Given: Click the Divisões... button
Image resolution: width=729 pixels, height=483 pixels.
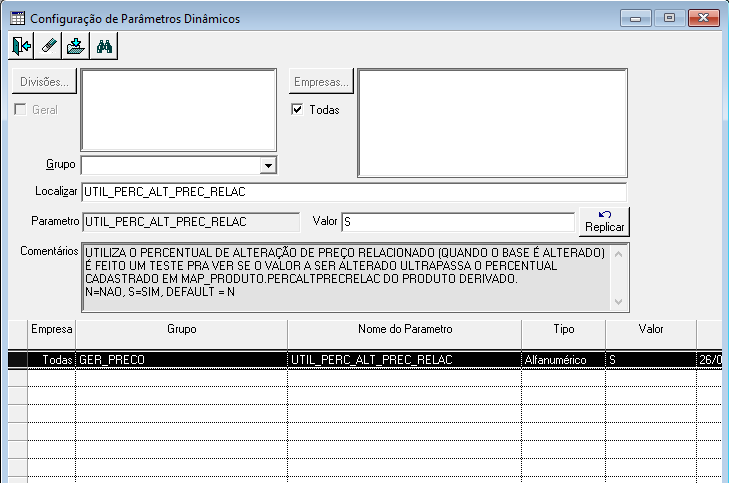Looking at the screenshot, I should point(44,82).
